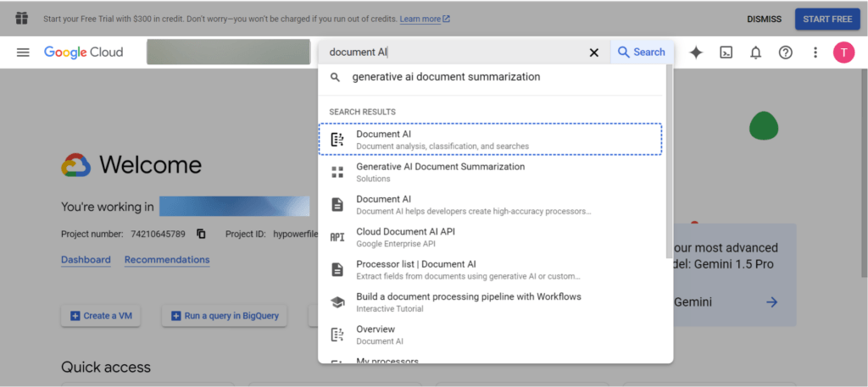Open the three-dot more options menu
This screenshot has width=868, height=387.
point(815,53)
